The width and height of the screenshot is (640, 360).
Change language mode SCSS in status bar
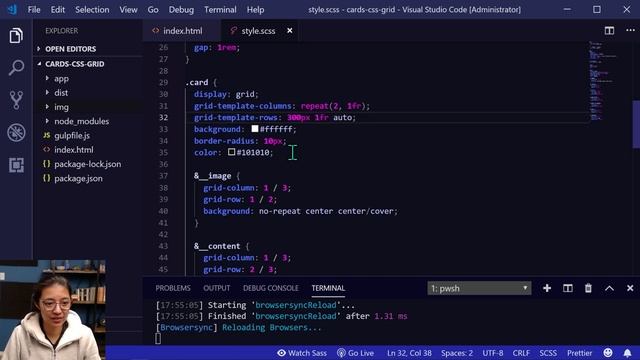click(x=548, y=353)
